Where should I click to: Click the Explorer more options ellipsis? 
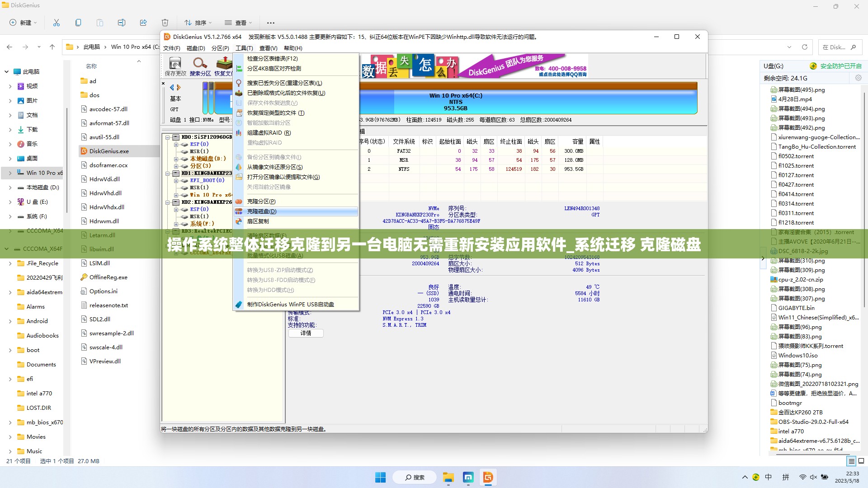tap(271, 23)
